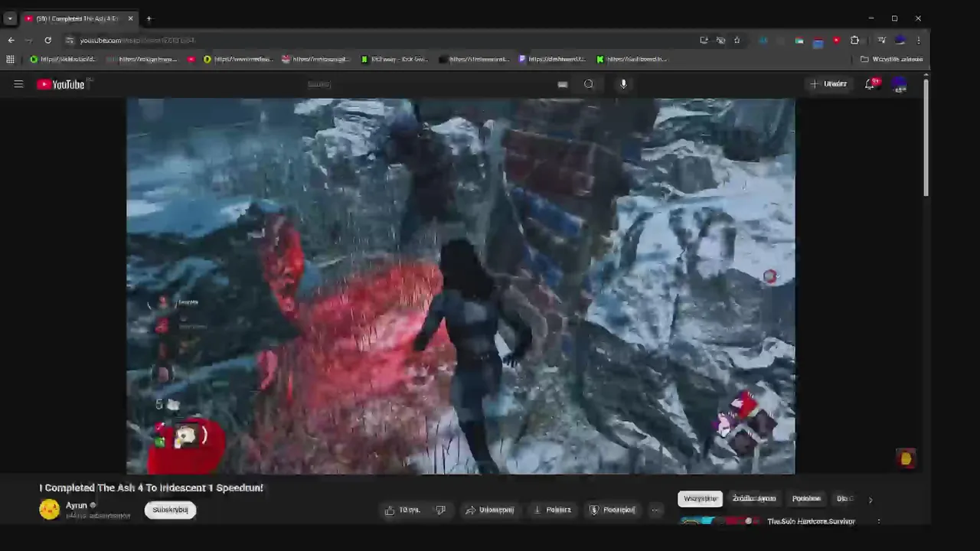Click the Udostępnij share button

[491, 510]
